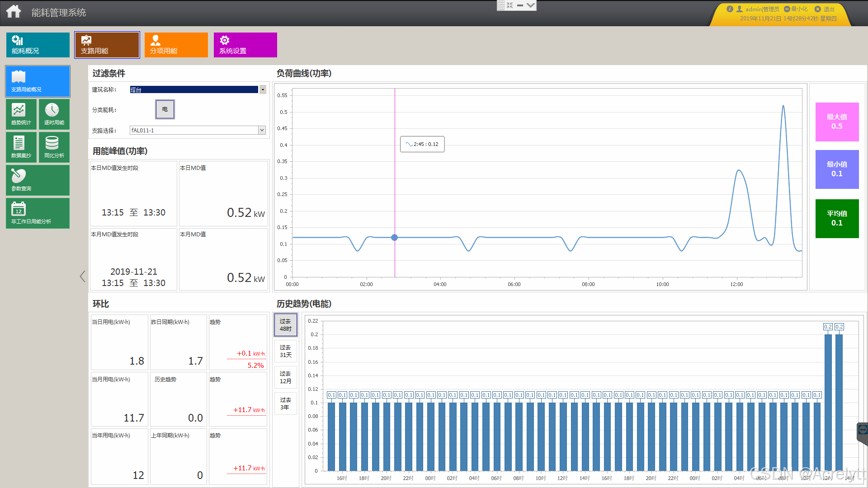Toggle the 电 energy category button
Screen dimensions: 868x488
coord(165,109)
